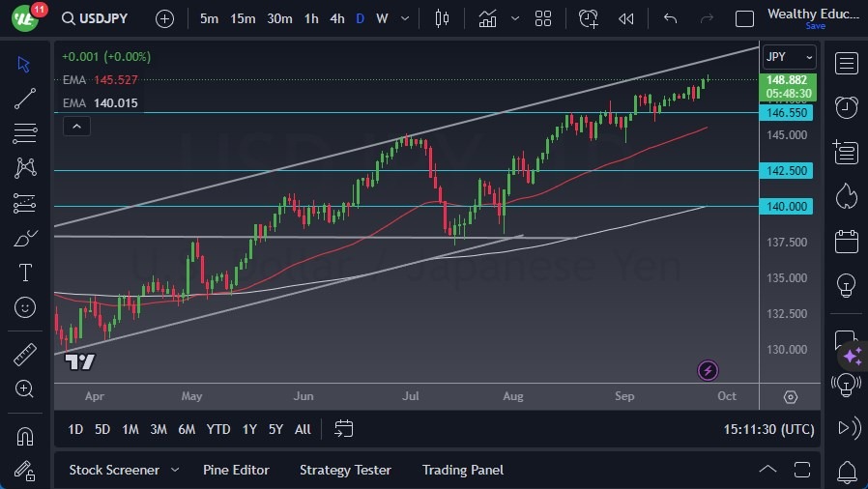This screenshot has height=489, width=868.
Task: Select the 4h timeframe button
Action: pos(336,18)
